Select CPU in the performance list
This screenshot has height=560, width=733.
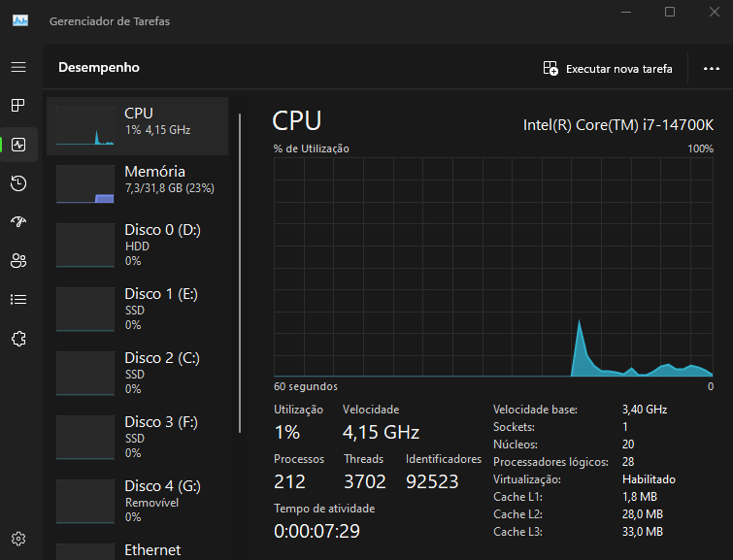coord(138,126)
